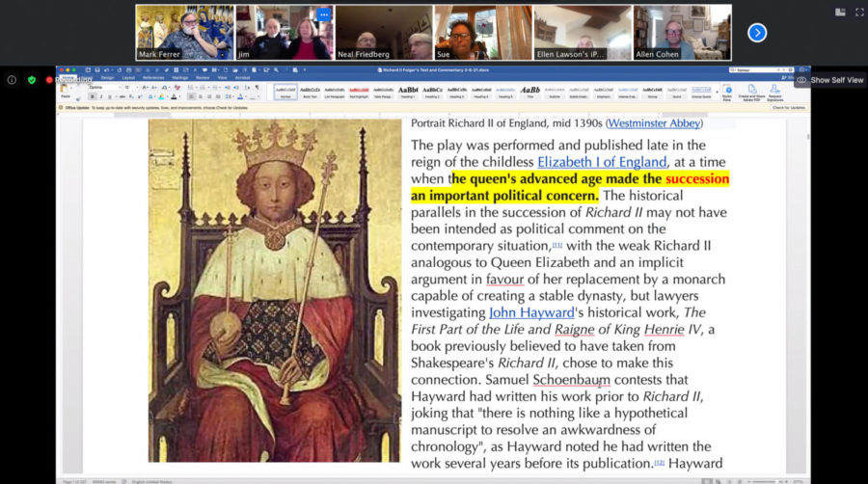Toggle strikethrough formatting
This screenshot has height=484, width=868.
tap(122, 96)
